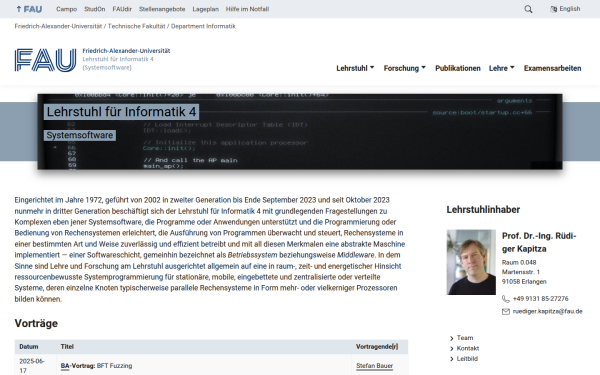Open the Kontakt sidebar link
600x375 pixels.
468,349
